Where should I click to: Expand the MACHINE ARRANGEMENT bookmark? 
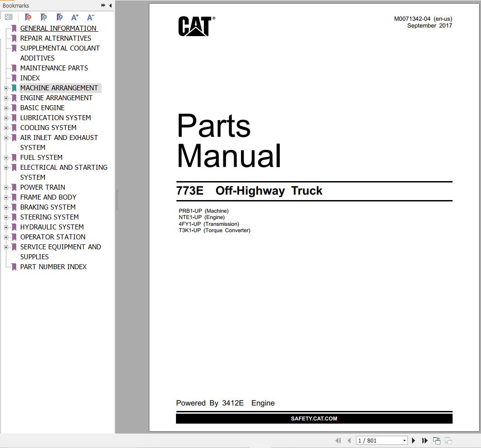point(6,88)
